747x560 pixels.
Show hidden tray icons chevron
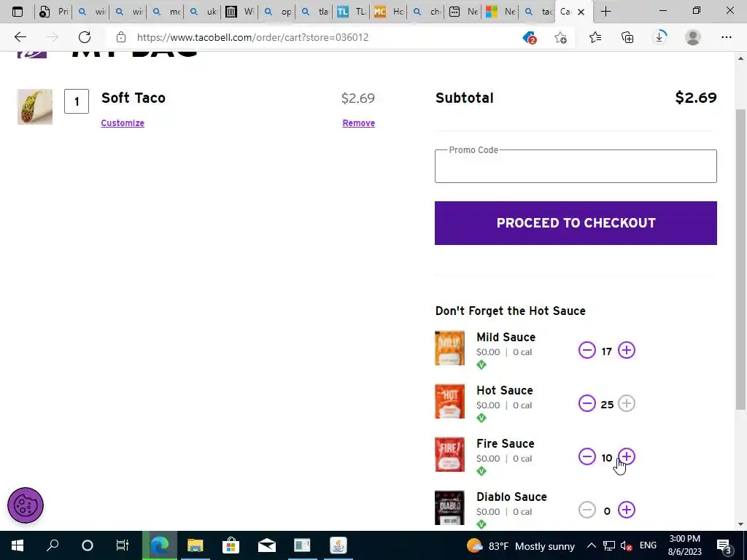tap(591, 545)
